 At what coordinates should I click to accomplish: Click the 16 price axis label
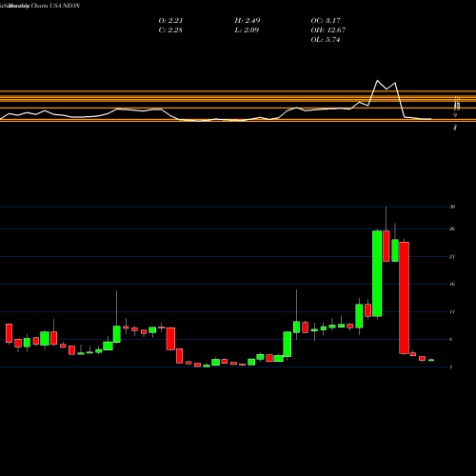[x=452, y=284]
